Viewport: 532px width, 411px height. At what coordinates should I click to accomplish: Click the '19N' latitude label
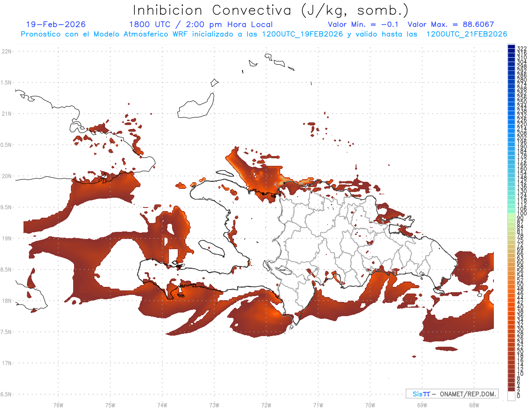click(x=7, y=238)
